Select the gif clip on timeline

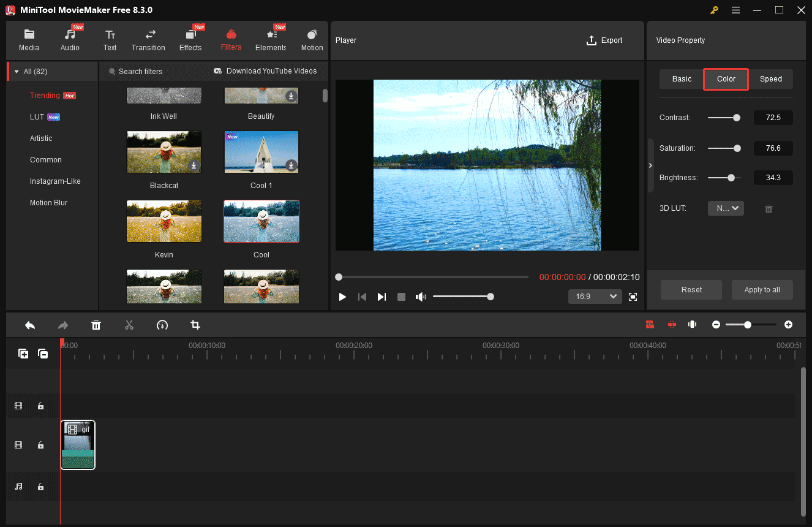[78, 445]
